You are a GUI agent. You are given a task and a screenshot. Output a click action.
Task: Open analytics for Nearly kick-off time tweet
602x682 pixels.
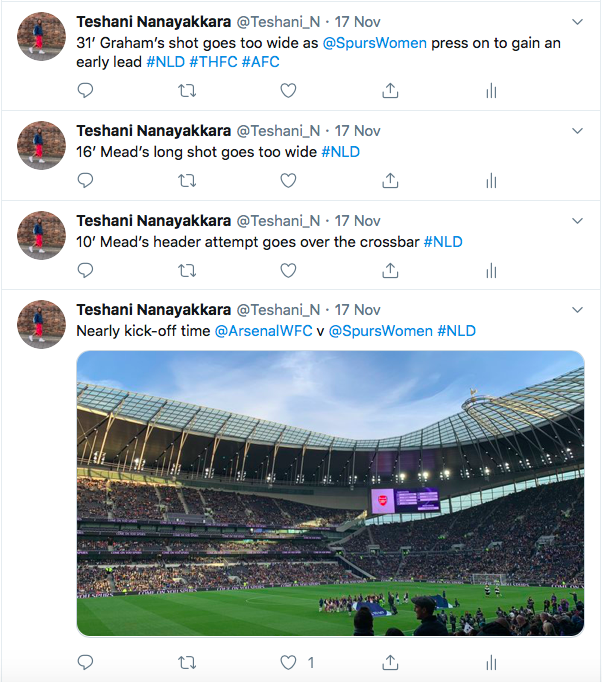point(491,662)
